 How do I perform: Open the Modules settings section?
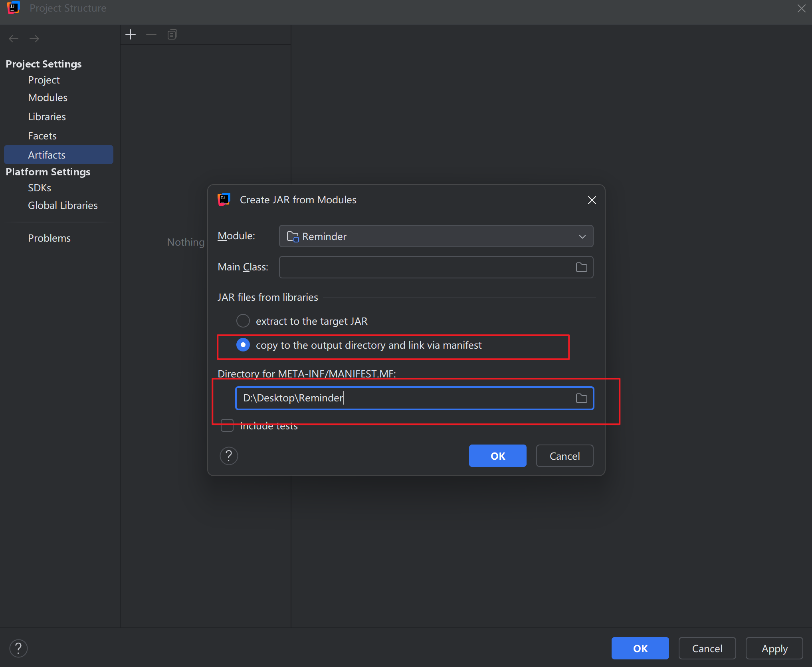(x=48, y=97)
